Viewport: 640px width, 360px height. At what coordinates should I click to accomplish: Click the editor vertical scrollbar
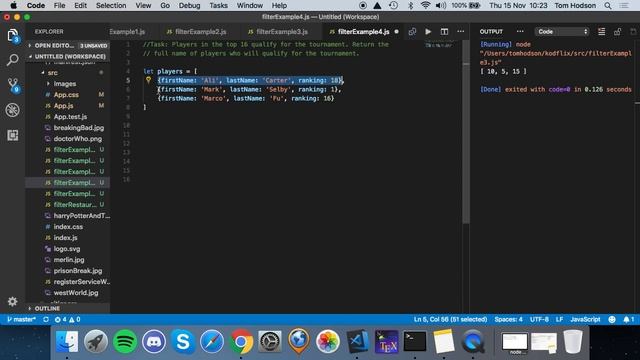click(x=466, y=132)
